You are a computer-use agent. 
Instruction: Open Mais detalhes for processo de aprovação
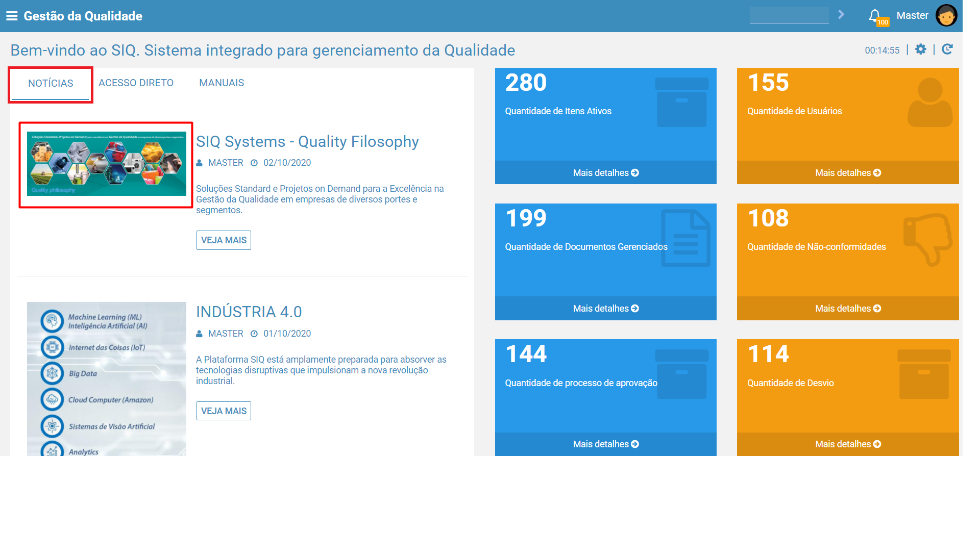click(606, 444)
